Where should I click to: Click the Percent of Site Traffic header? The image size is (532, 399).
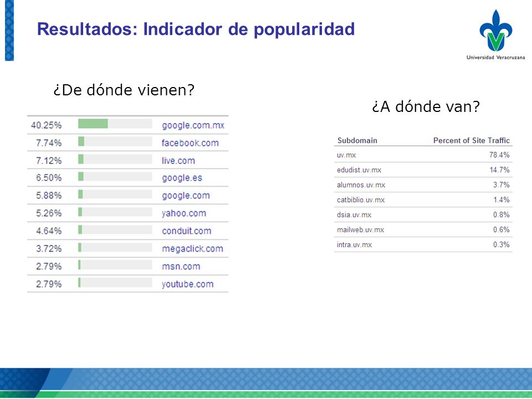[x=472, y=140]
